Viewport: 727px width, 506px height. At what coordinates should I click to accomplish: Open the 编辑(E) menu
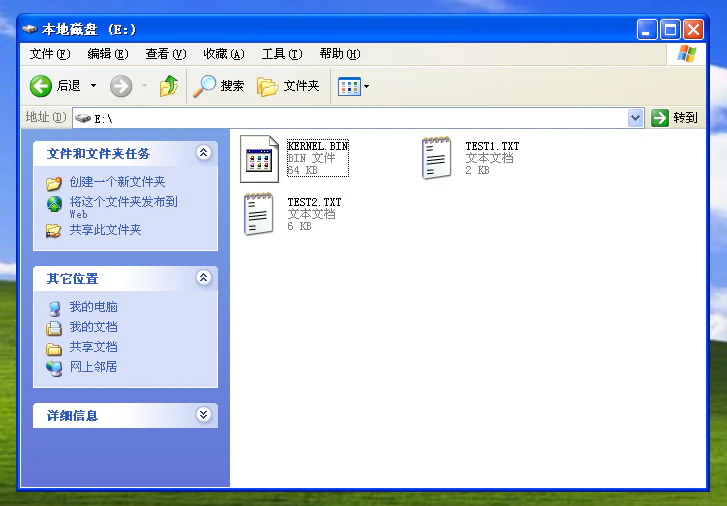(x=108, y=54)
